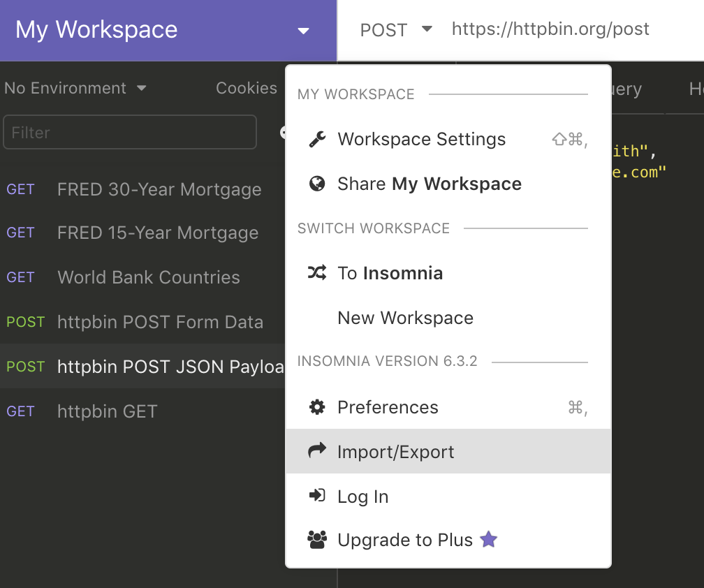Click the My Workspace title text
Screen dimensions: 704x588
tap(96, 29)
